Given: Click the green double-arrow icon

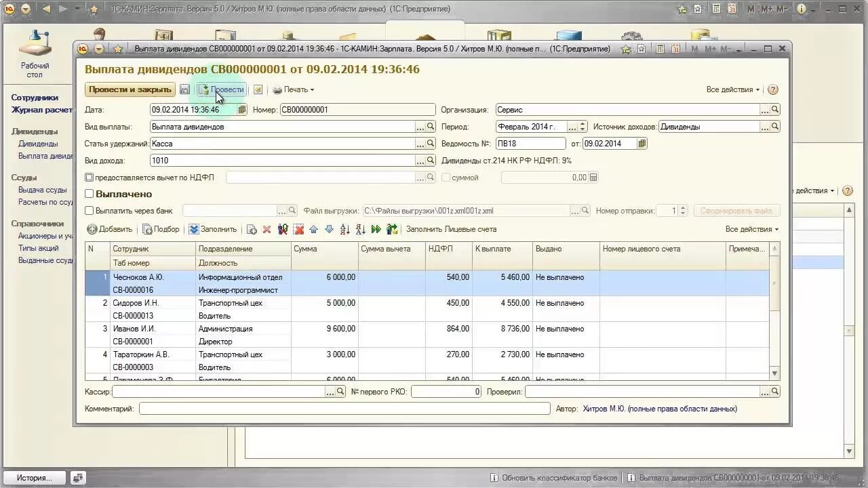Looking at the screenshot, I should point(376,230).
